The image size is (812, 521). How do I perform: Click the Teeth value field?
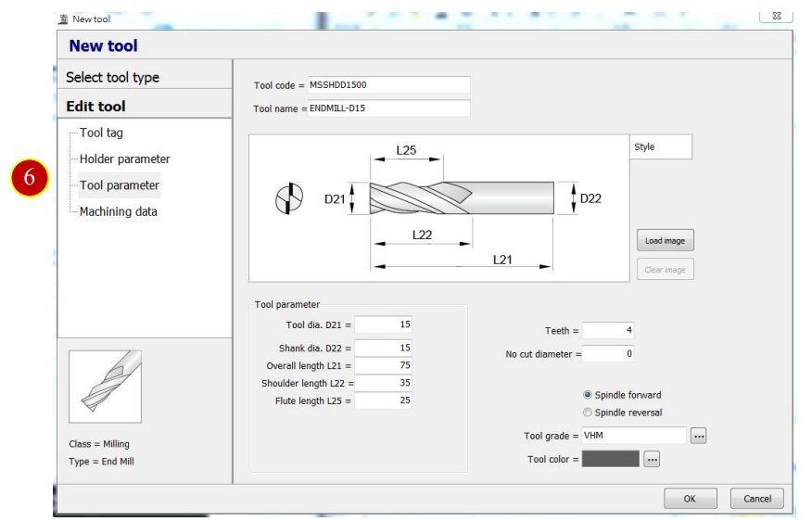click(608, 330)
